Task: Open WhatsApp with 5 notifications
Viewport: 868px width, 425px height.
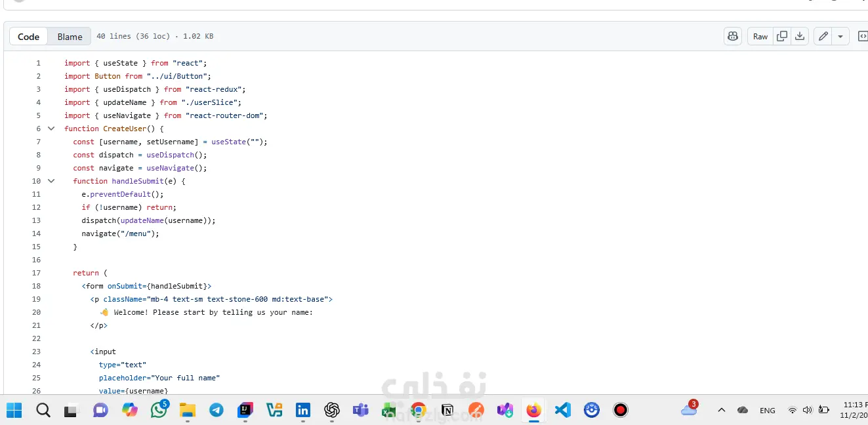Action: pos(159,410)
